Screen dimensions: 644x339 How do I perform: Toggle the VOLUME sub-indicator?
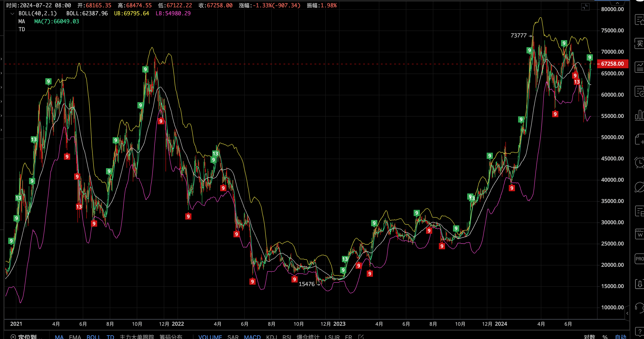(210, 337)
